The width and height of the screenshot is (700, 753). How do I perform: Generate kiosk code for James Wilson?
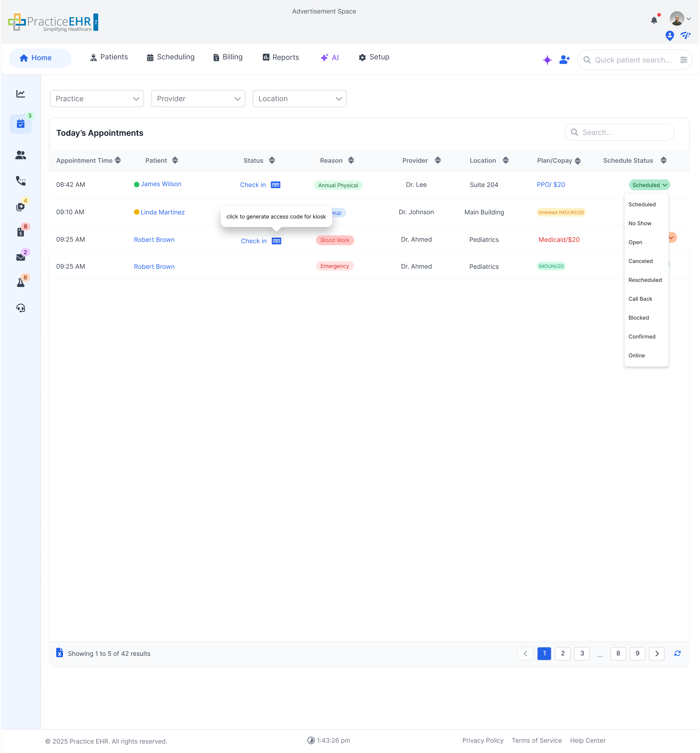tap(275, 185)
